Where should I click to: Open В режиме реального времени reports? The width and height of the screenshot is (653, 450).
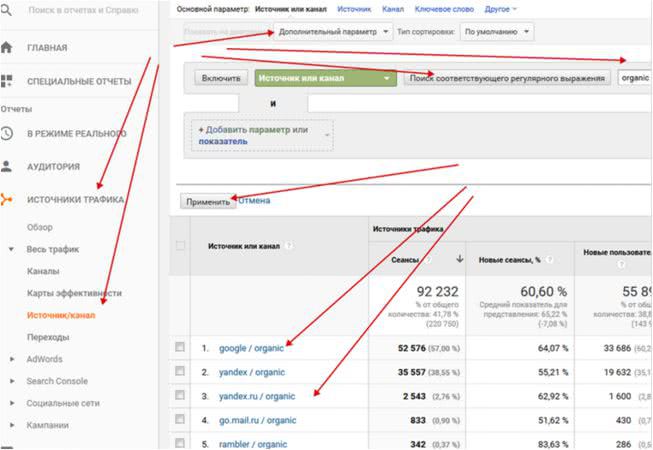point(77,134)
